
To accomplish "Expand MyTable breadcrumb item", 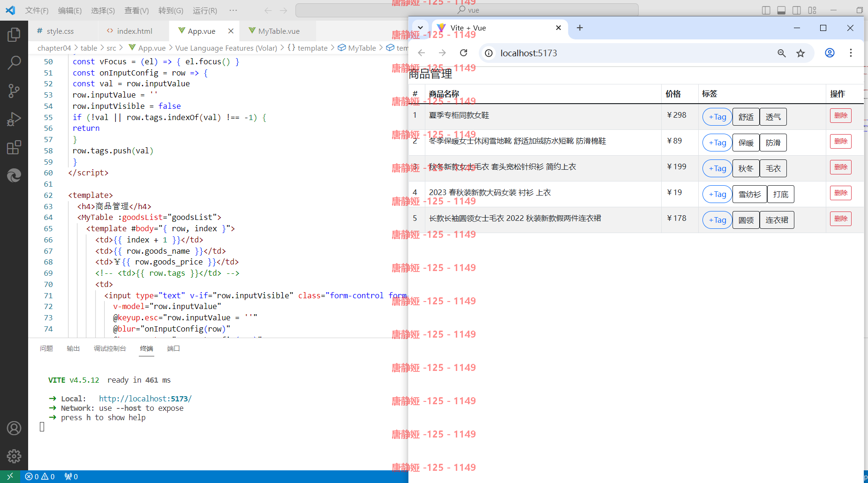I will click(x=357, y=48).
